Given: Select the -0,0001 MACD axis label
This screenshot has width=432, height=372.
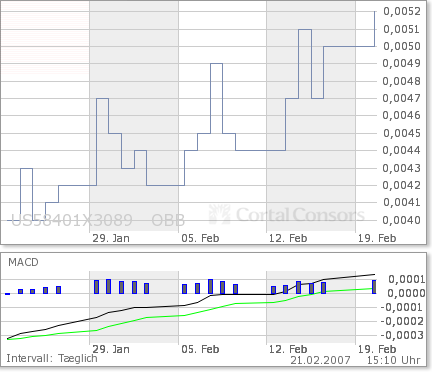Looking at the screenshot, I should click(403, 307).
